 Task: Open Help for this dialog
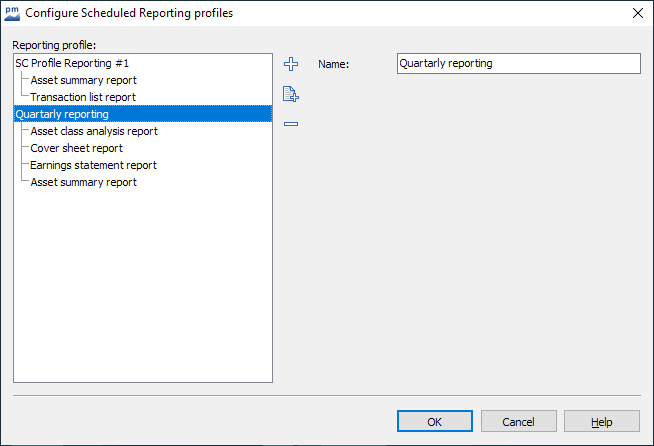click(601, 422)
